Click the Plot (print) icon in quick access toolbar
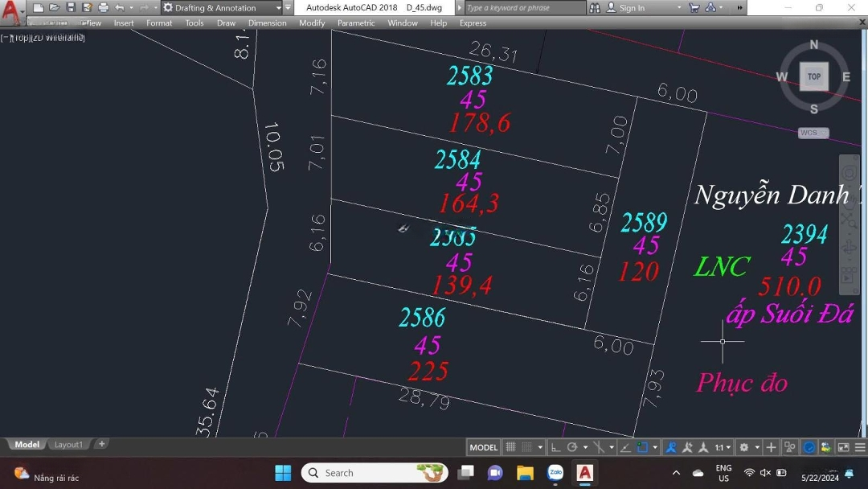 point(103,8)
